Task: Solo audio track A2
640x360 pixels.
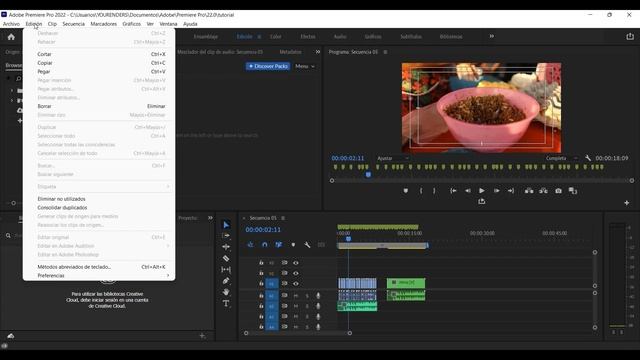Action: click(x=307, y=306)
